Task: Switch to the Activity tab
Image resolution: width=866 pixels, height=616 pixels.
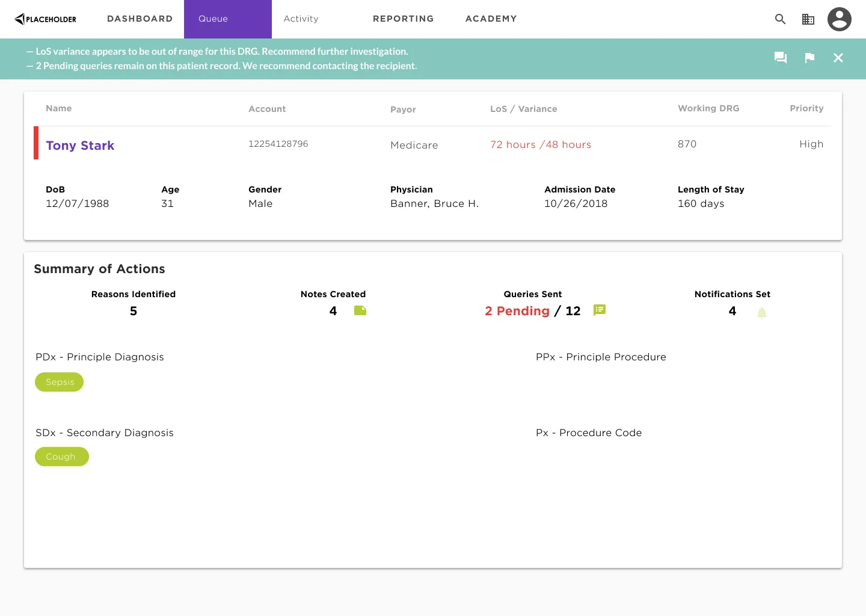Action: pyautogui.click(x=301, y=19)
